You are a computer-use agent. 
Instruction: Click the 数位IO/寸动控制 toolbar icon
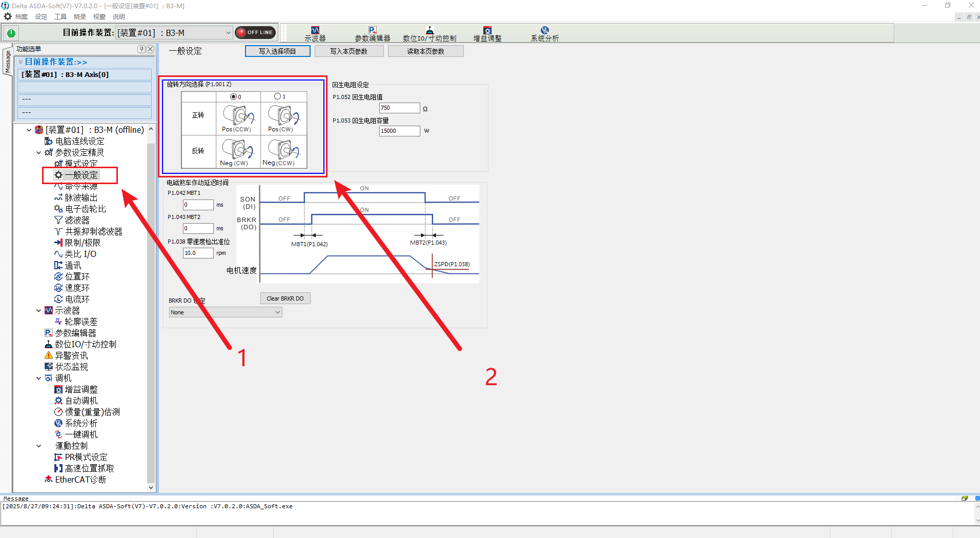pyautogui.click(x=429, y=34)
